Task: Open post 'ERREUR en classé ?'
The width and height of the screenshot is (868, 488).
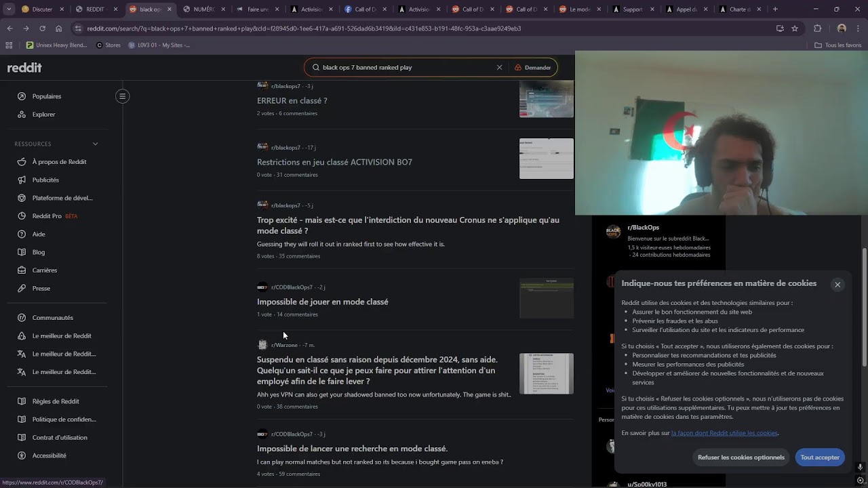Action: coord(292,101)
